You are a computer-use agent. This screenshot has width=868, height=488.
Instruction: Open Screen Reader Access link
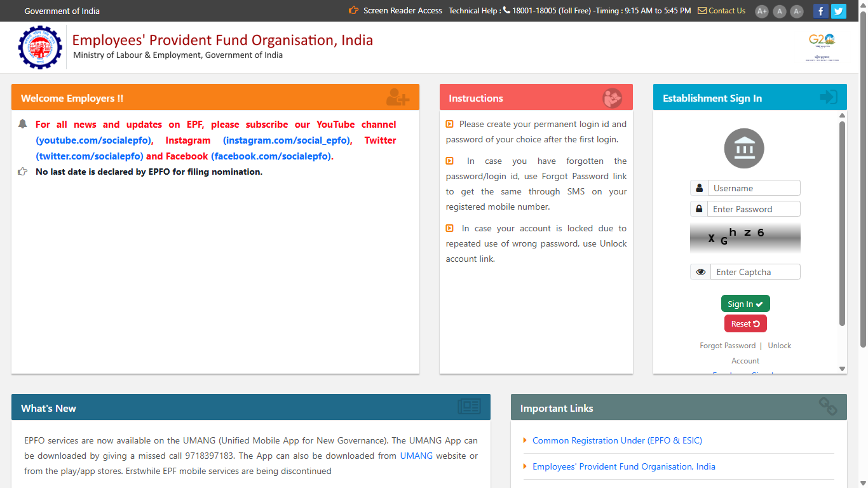point(403,11)
